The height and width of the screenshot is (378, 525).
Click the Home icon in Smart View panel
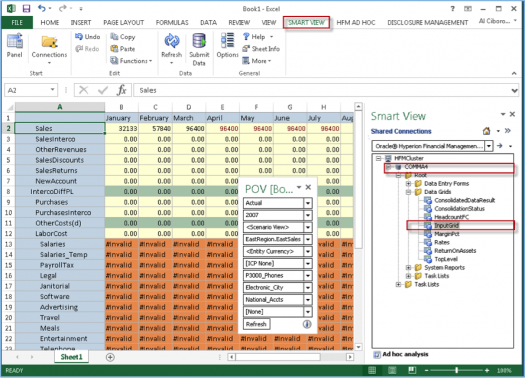click(486, 131)
